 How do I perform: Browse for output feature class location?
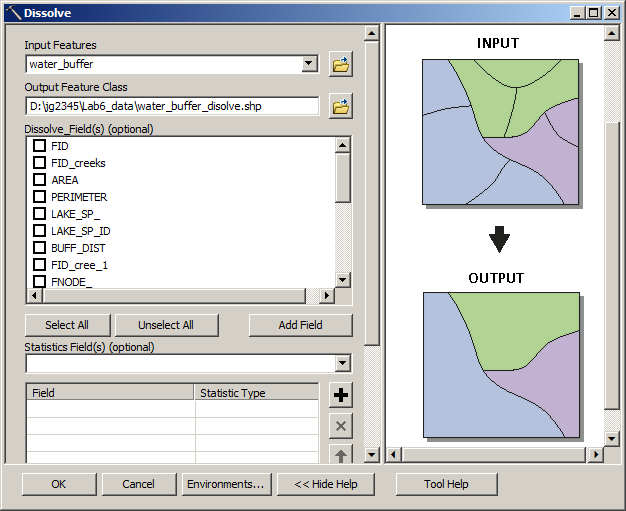pos(341,106)
